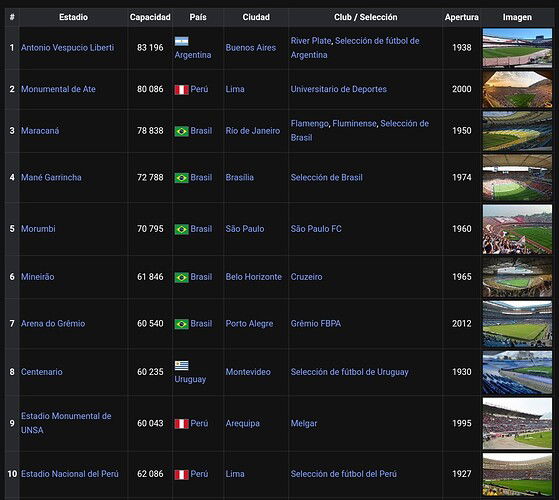559x500 pixels.
Task: Click the Peru flag in Arequipa row
Action: [x=181, y=424]
